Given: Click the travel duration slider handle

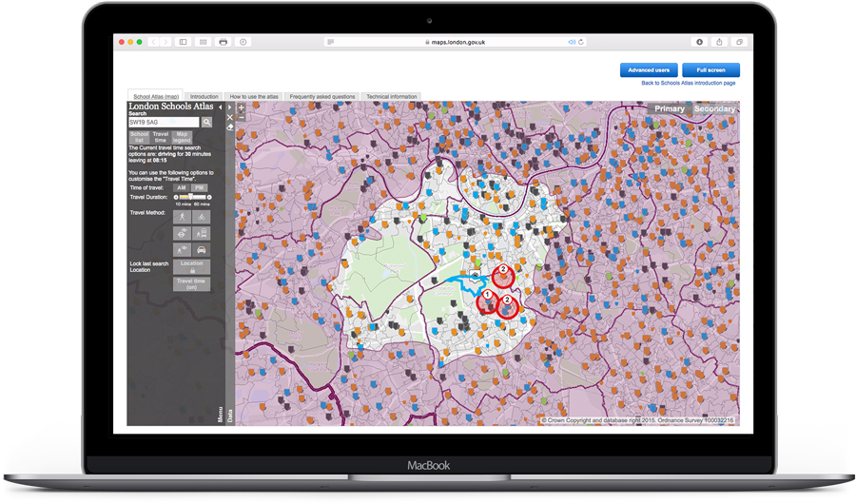Looking at the screenshot, I should [190, 197].
